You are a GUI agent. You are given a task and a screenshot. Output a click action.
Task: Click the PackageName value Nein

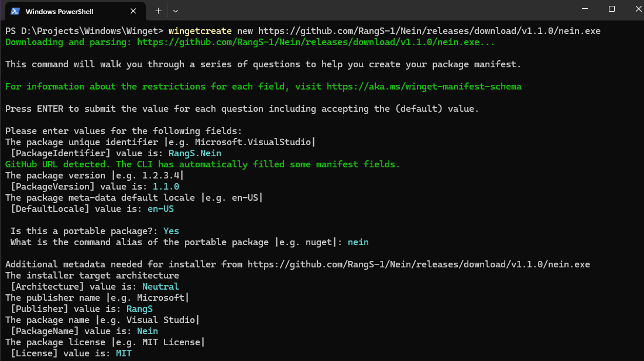point(147,331)
